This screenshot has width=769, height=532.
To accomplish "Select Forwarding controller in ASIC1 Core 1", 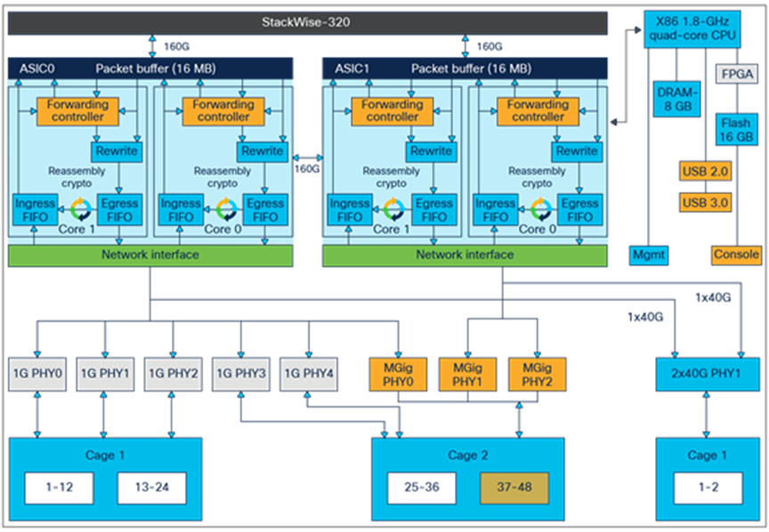I will (x=392, y=111).
